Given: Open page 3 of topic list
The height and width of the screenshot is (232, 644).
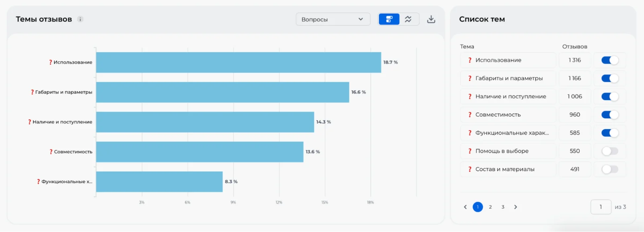Looking at the screenshot, I should (x=503, y=207).
